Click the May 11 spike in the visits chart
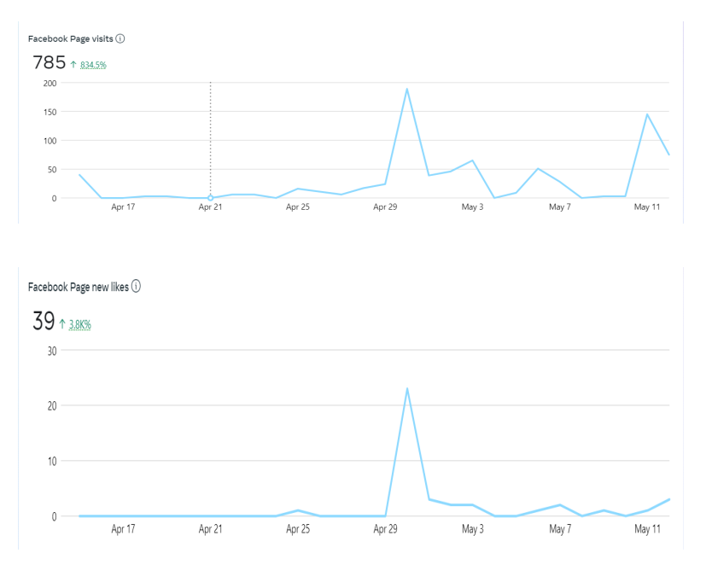Screen dimensions: 712x588 pos(647,114)
